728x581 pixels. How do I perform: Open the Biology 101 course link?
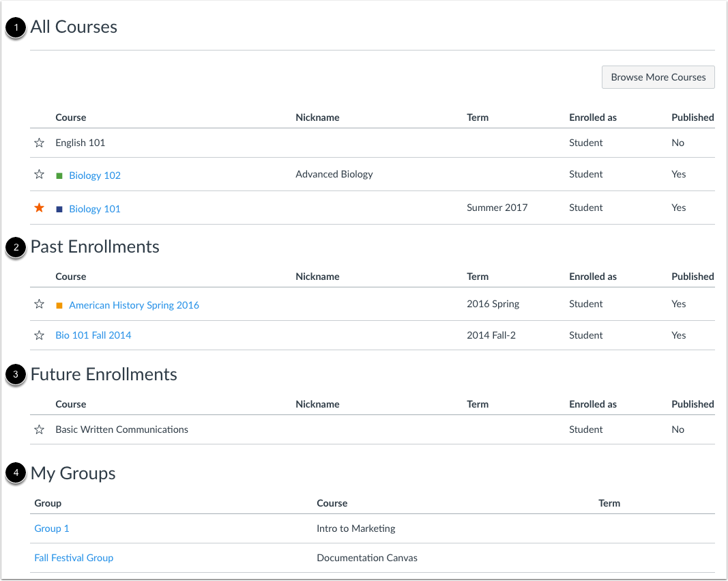click(x=95, y=209)
